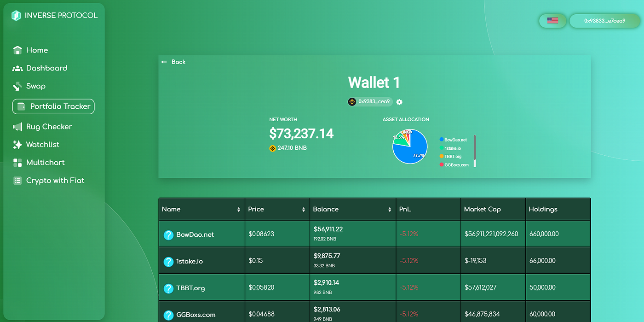644x322 pixels.
Task: Sort table by Balance column arrows
Action: [x=390, y=210]
